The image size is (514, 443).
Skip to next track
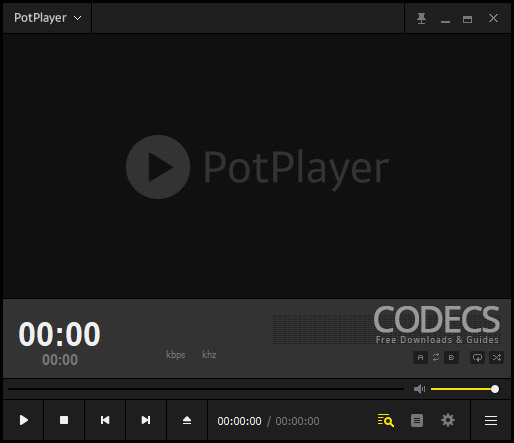point(146,420)
